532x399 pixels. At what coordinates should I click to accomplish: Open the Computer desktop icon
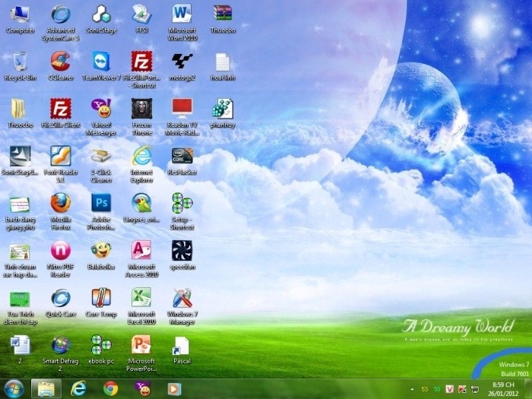20,21
